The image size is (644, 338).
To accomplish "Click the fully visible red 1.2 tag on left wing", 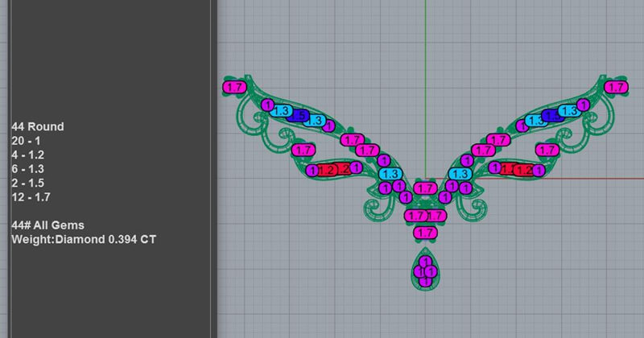I will pos(328,170).
